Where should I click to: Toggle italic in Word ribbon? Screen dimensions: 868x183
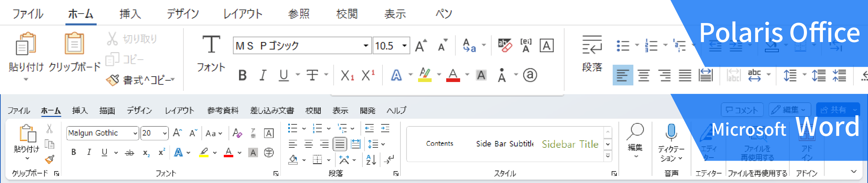(x=89, y=152)
